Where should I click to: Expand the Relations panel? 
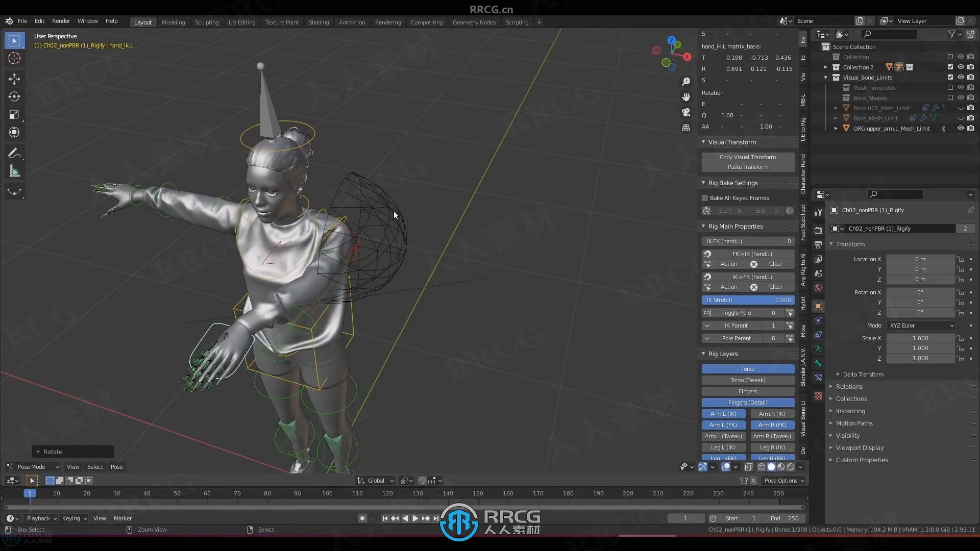click(x=831, y=387)
